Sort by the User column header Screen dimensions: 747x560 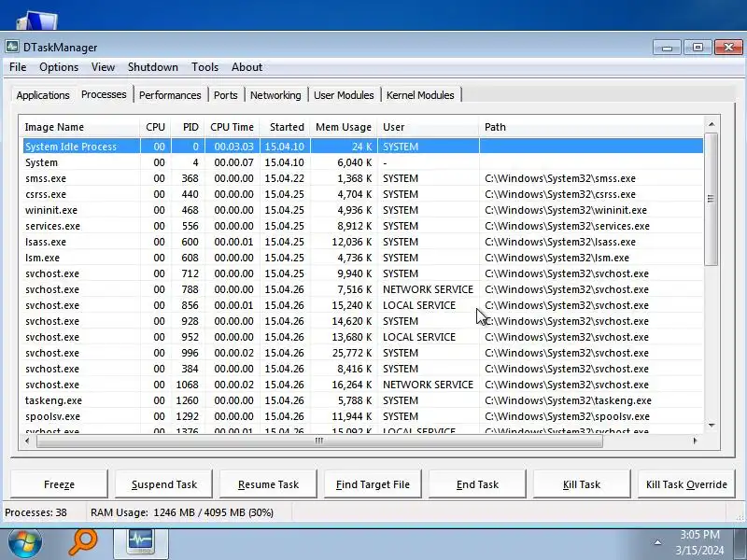tap(428, 127)
